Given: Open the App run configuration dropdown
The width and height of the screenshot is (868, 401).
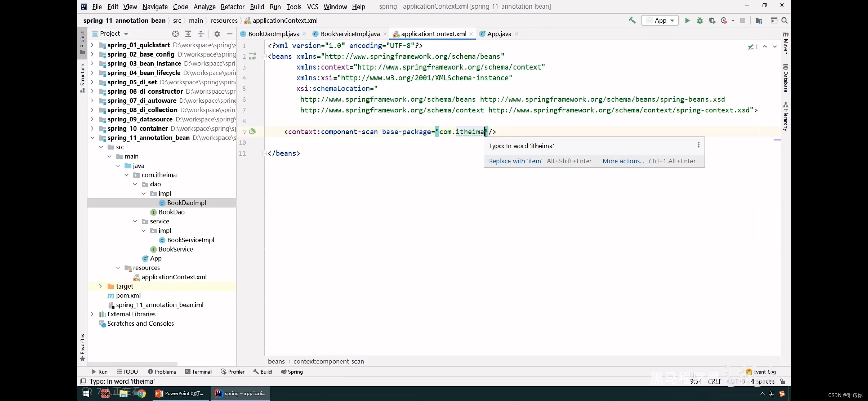Looking at the screenshot, I should click(660, 21).
